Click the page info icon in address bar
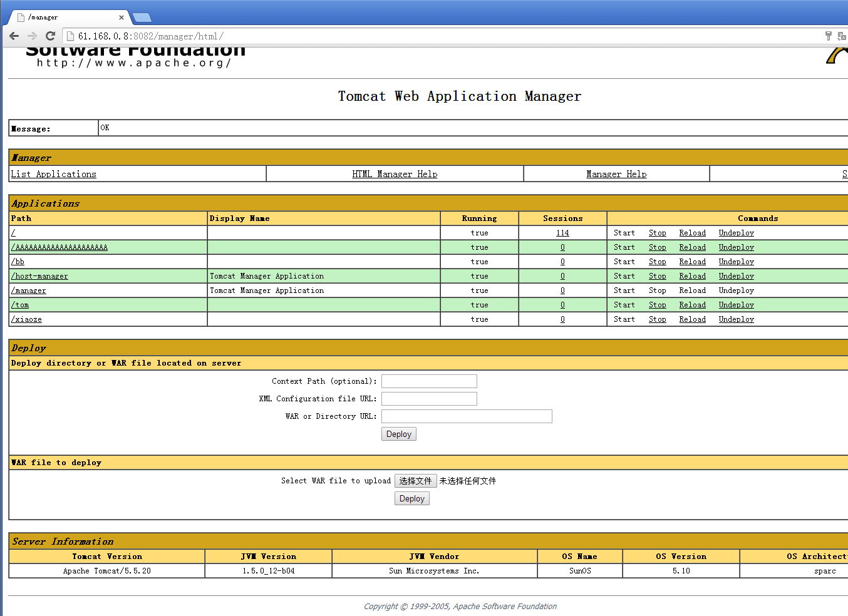 (71, 36)
